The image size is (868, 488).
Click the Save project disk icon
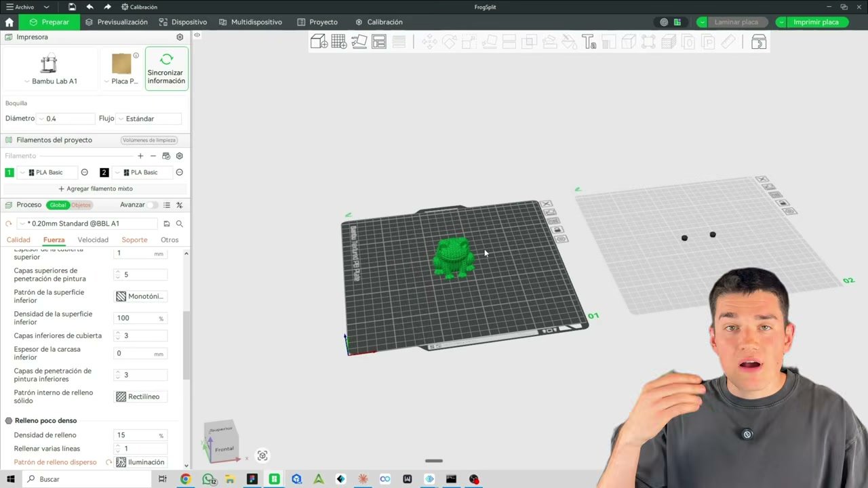coord(72,7)
